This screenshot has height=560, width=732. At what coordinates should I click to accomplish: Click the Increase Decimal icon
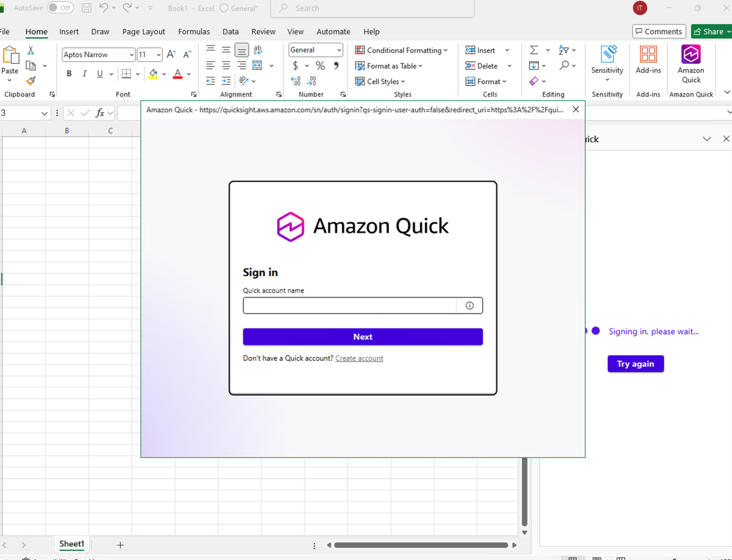coord(296,81)
